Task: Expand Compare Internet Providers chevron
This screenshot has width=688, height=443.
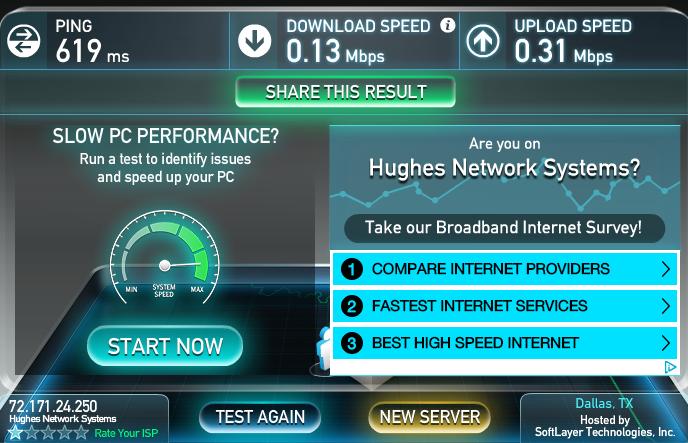Action: (666, 269)
